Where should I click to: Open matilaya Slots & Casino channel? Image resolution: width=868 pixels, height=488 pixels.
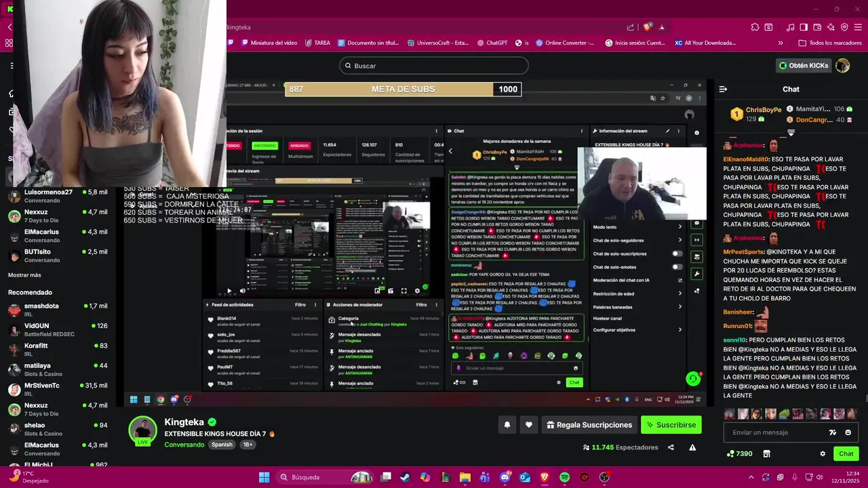coord(58,369)
